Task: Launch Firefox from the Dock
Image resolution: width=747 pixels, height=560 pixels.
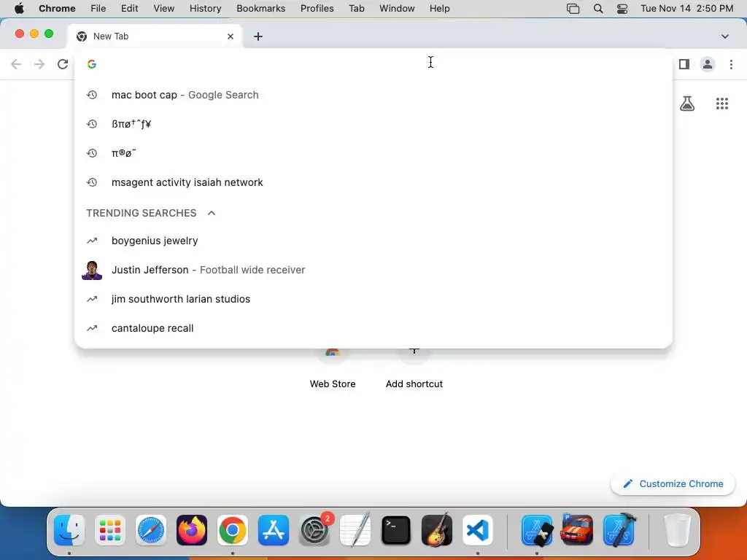Action: point(192,530)
